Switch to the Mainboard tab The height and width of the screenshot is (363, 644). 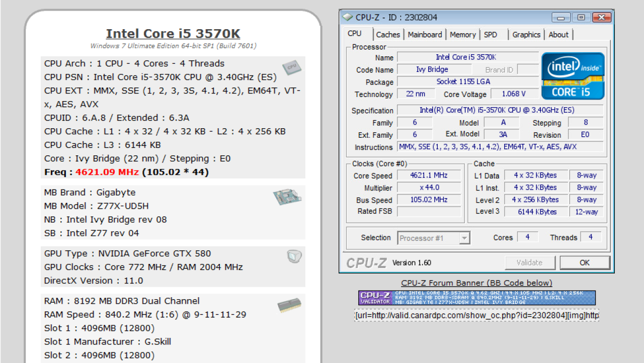point(425,35)
